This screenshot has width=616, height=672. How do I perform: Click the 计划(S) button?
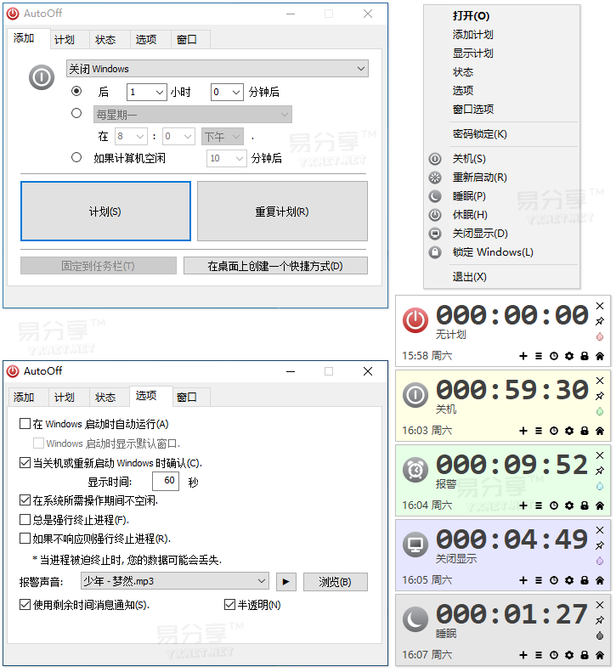[105, 211]
